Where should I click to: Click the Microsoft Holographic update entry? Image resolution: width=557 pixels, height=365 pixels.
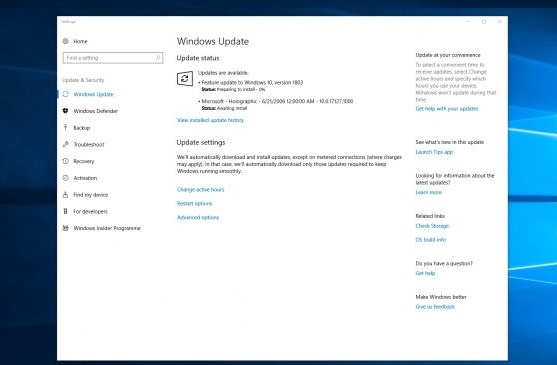click(277, 101)
